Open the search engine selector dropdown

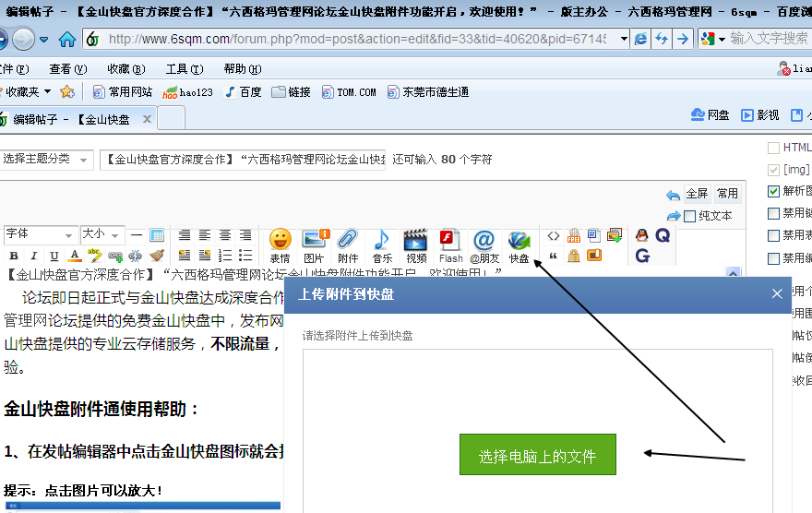click(722, 39)
